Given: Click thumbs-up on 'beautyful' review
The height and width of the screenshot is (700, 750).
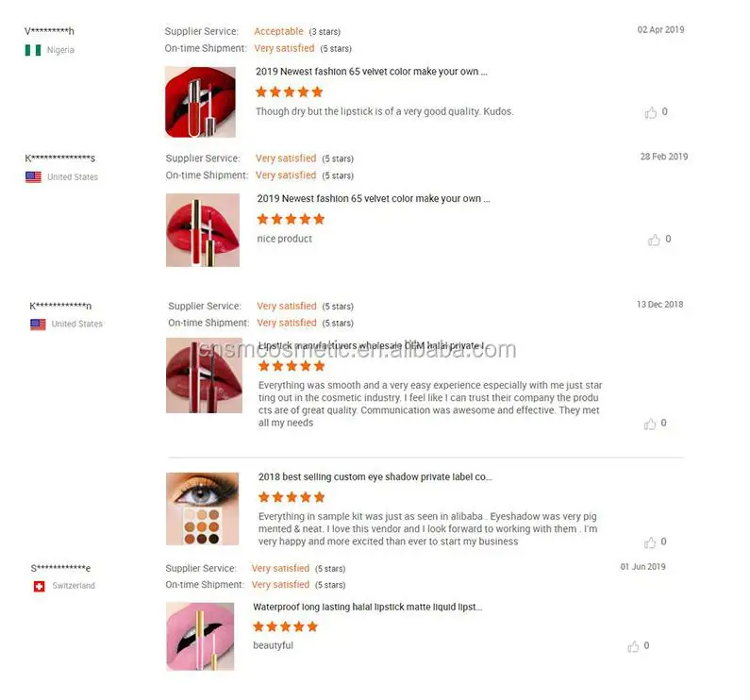Looking at the screenshot, I should coord(633,646).
